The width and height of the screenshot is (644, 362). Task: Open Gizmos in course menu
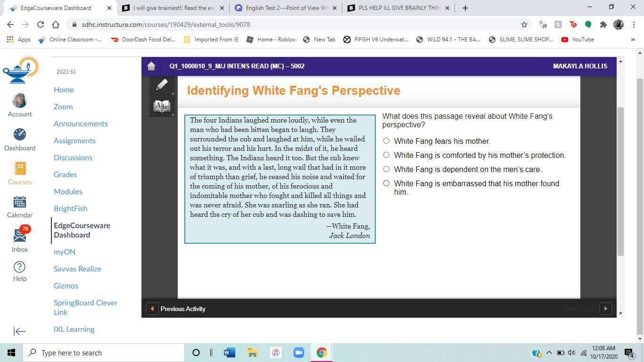coord(66,286)
